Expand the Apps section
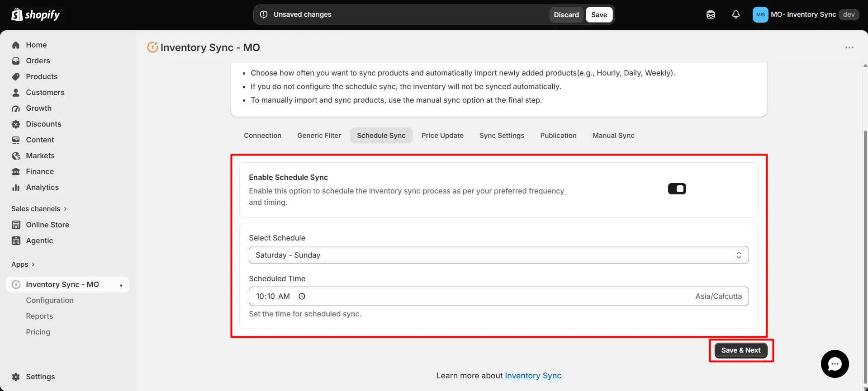The height and width of the screenshot is (391, 868). pyautogui.click(x=23, y=264)
